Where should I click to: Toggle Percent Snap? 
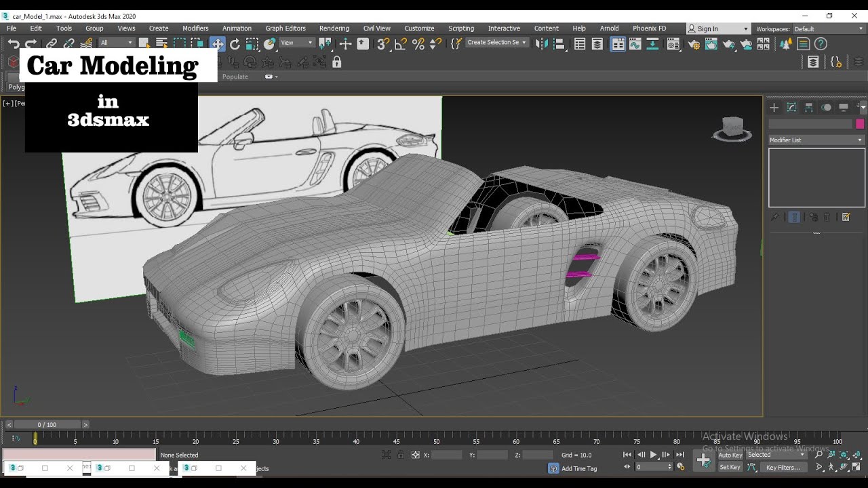pos(418,44)
